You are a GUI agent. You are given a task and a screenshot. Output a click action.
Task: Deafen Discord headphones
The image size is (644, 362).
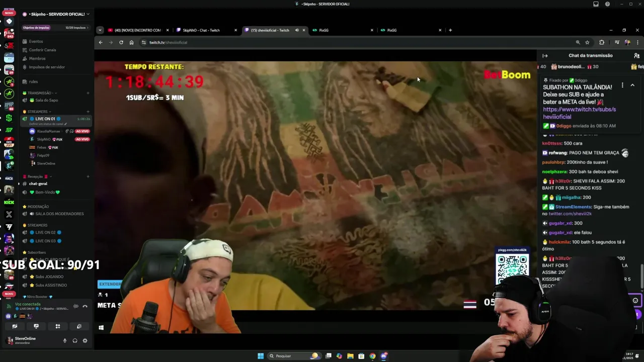[x=75, y=340]
